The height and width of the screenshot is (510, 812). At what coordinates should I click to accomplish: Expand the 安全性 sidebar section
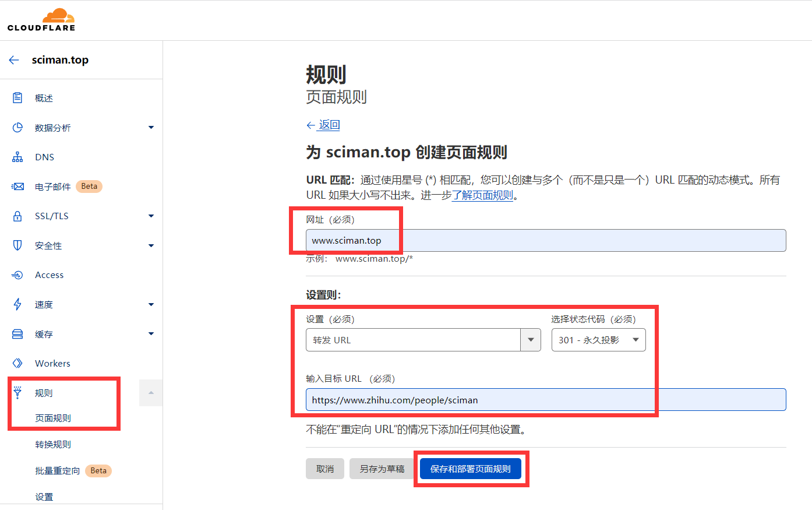tap(151, 245)
